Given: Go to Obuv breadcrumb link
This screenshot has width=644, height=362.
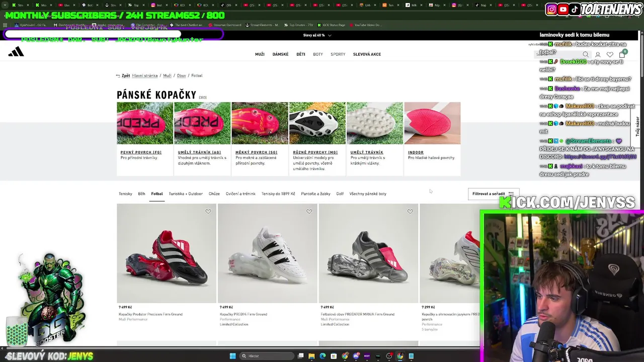Looking at the screenshot, I should 181,75.
